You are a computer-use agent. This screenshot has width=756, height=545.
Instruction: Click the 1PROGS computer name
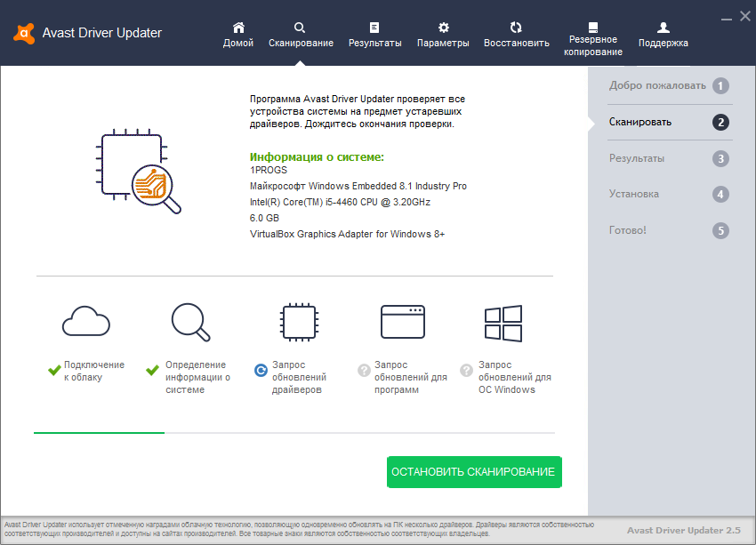pyautogui.click(x=269, y=170)
